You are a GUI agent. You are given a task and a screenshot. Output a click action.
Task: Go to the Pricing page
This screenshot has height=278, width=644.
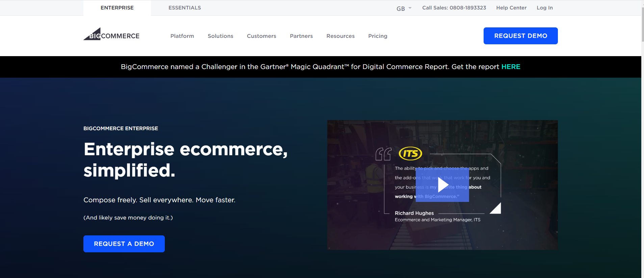coord(378,36)
